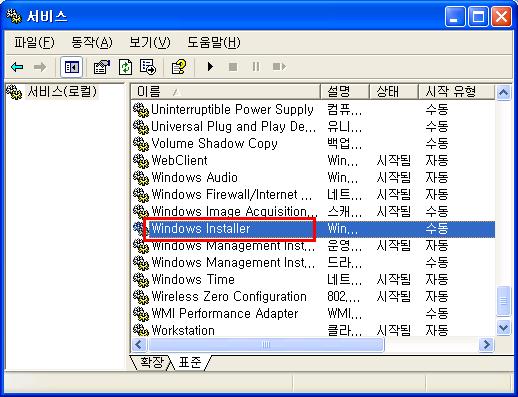Image resolution: width=518 pixels, height=397 pixels.
Task: Click gear icon beside Uninterruptible Power Supply
Action: 141,110
